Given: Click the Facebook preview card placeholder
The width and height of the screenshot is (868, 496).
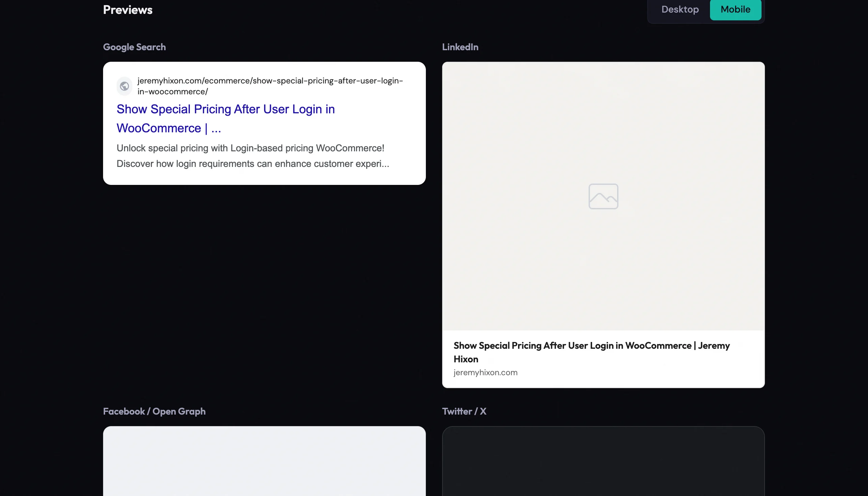Looking at the screenshot, I should pos(264,463).
